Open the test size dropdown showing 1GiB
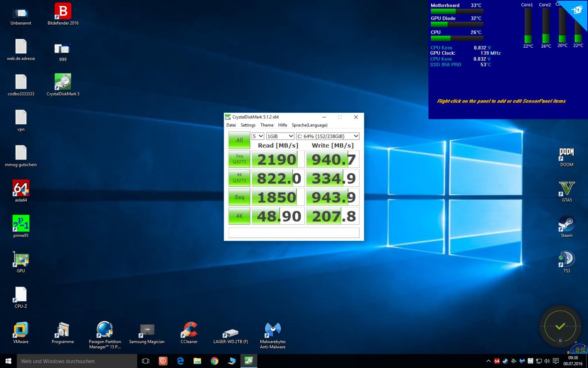Viewport: 588px width, 368px height. [280, 136]
